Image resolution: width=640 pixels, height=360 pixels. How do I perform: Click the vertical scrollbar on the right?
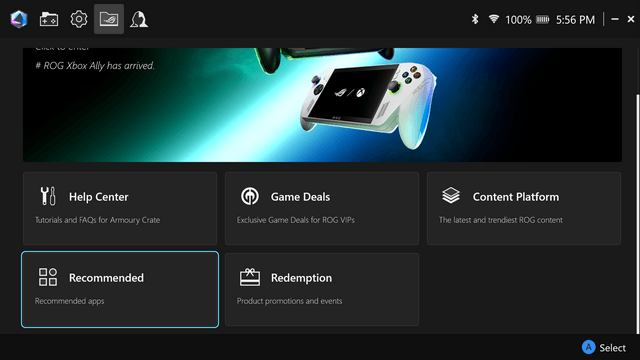pos(638,214)
